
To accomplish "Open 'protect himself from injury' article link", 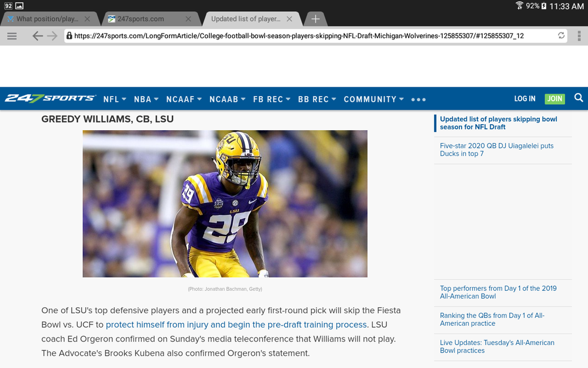I will 236,324.
